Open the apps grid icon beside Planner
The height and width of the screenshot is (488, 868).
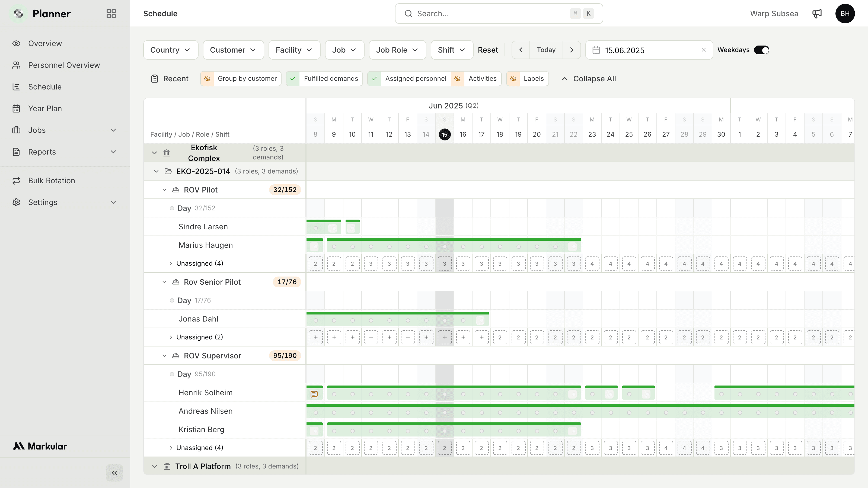click(x=111, y=14)
